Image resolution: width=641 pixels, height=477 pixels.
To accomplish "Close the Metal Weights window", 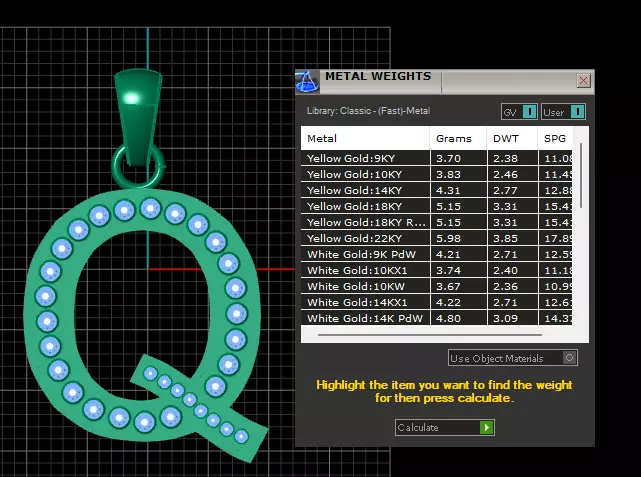I will 583,81.
